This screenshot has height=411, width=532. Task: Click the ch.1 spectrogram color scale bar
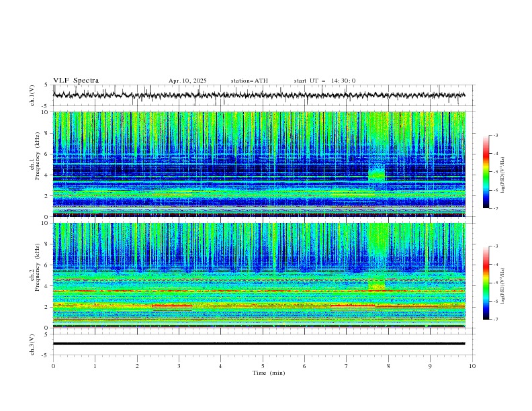click(486, 172)
